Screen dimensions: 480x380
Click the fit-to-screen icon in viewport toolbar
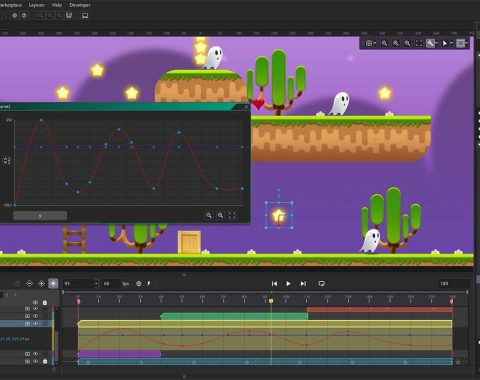[x=419, y=43]
